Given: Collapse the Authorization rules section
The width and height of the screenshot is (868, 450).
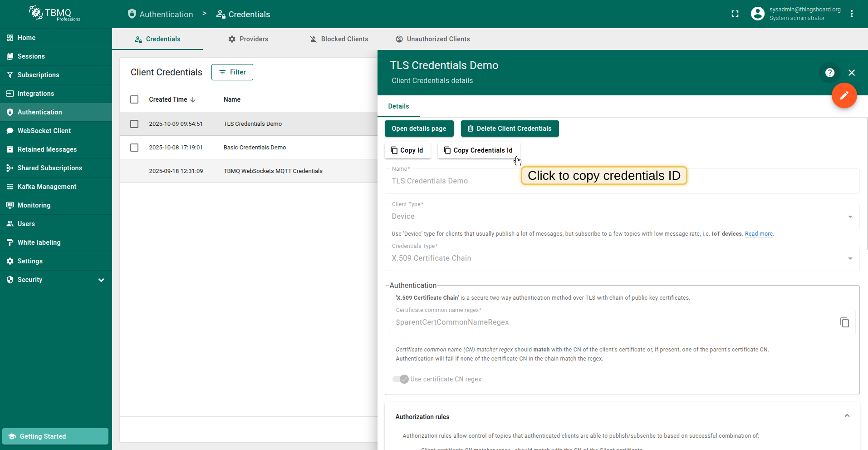Looking at the screenshot, I should click(847, 416).
